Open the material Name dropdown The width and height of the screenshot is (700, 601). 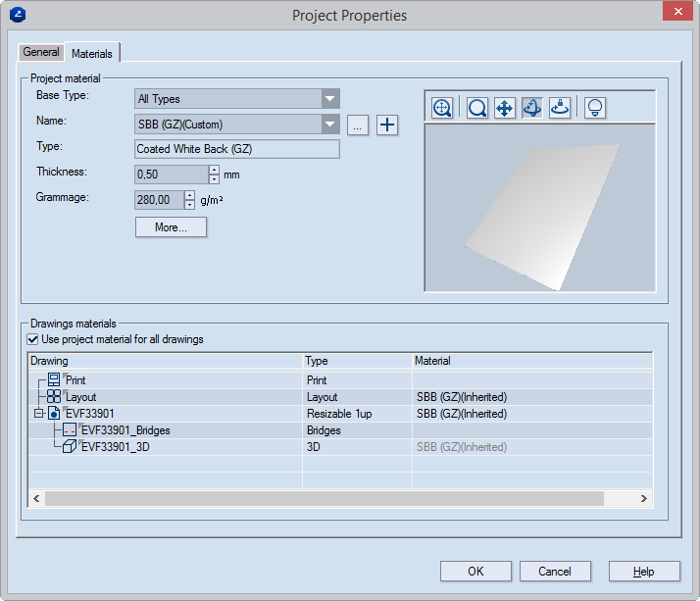coord(330,125)
